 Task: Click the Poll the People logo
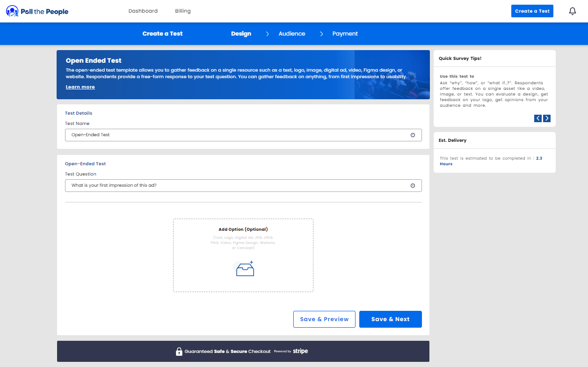click(37, 10)
